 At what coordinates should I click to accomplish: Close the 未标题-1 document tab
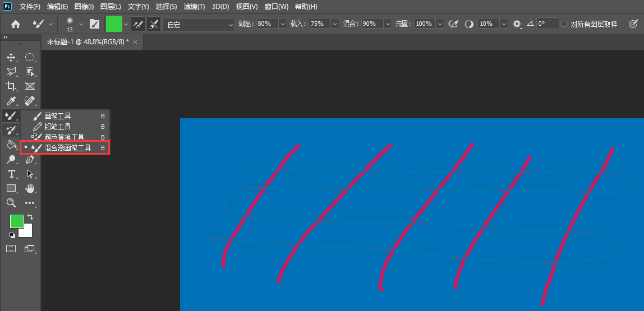[135, 42]
